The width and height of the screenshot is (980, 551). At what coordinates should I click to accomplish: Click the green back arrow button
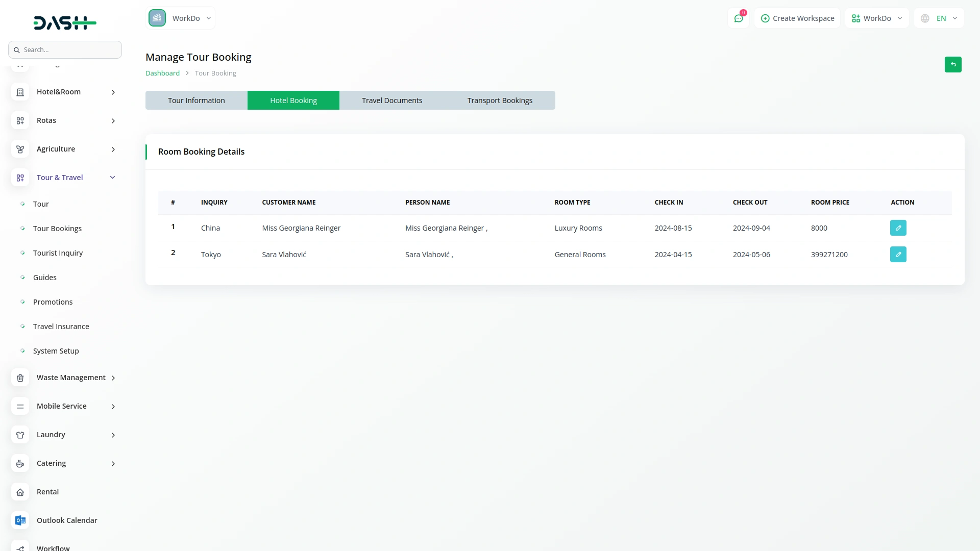coord(952,65)
